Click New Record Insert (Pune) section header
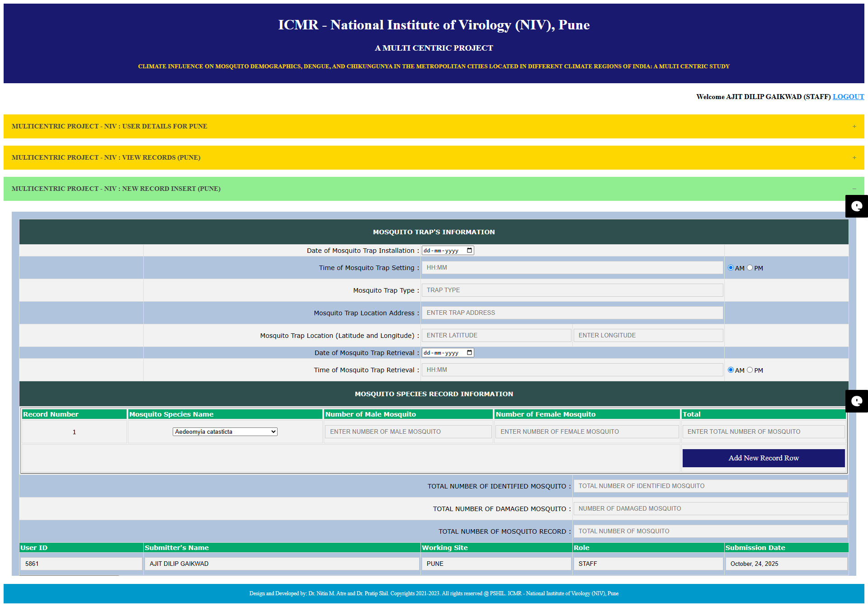This screenshot has height=607, width=868. pos(116,189)
